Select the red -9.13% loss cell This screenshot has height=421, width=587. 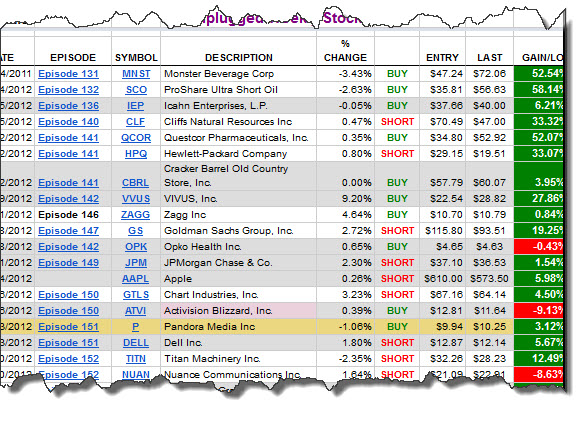click(539, 311)
